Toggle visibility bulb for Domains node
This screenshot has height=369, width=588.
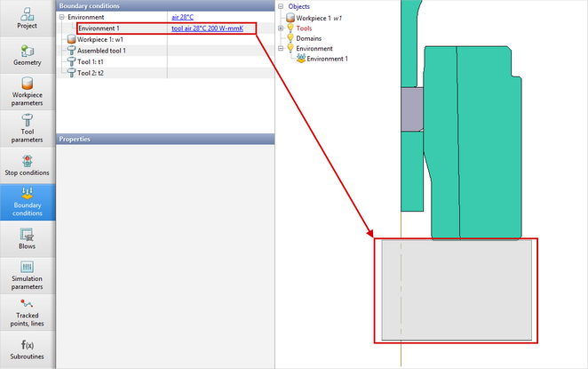tap(290, 38)
